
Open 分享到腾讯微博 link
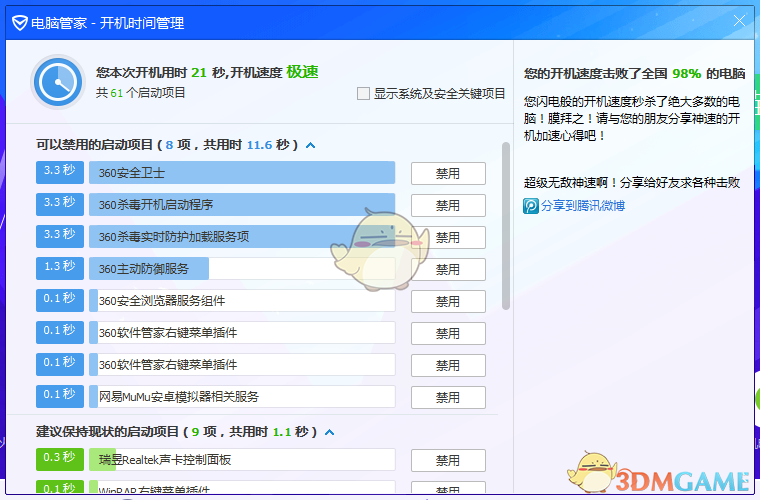(x=583, y=206)
